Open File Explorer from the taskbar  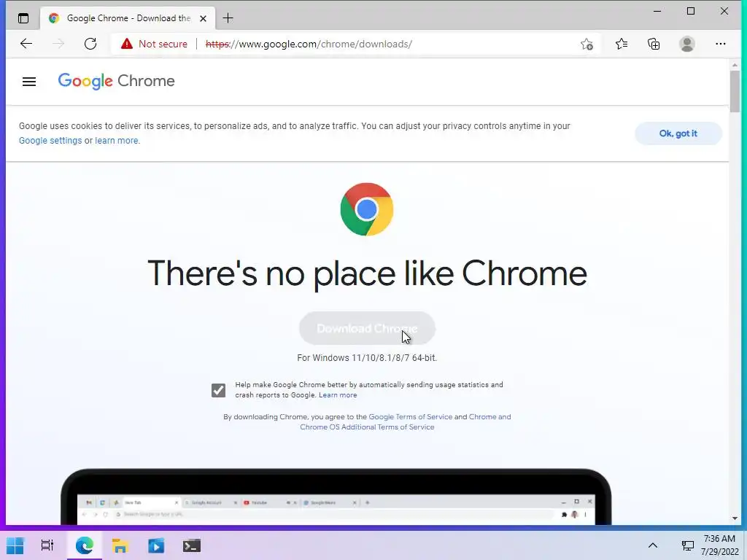coord(120,545)
